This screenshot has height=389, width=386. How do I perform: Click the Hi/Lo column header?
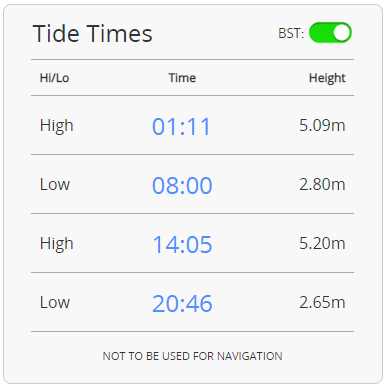click(x=54, y=78)
